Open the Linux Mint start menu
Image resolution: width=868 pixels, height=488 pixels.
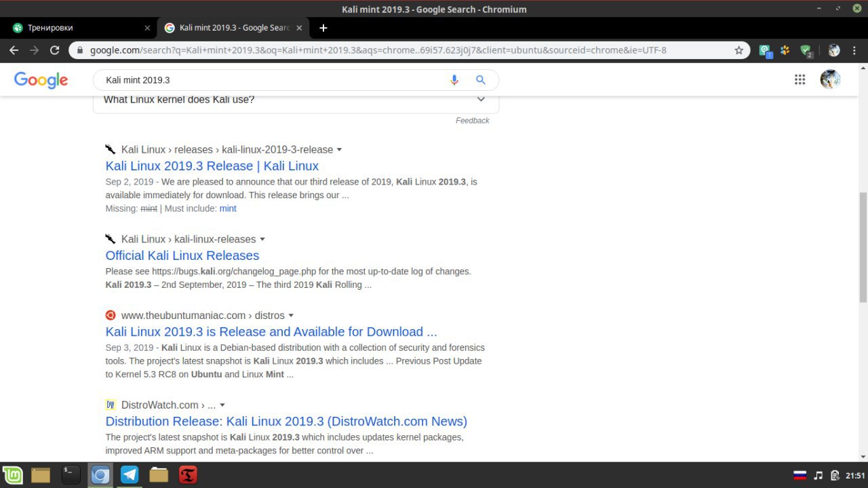click(x=12, y=475)
